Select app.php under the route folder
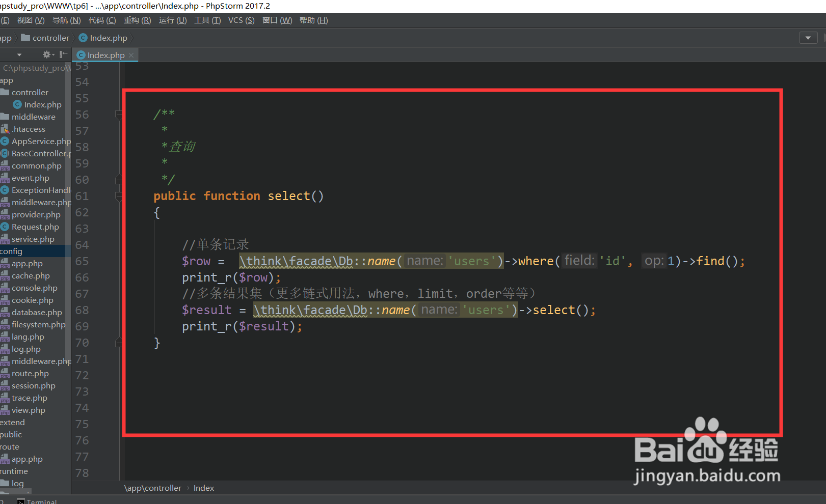826x504 pixels. click(x=27, y=459)
